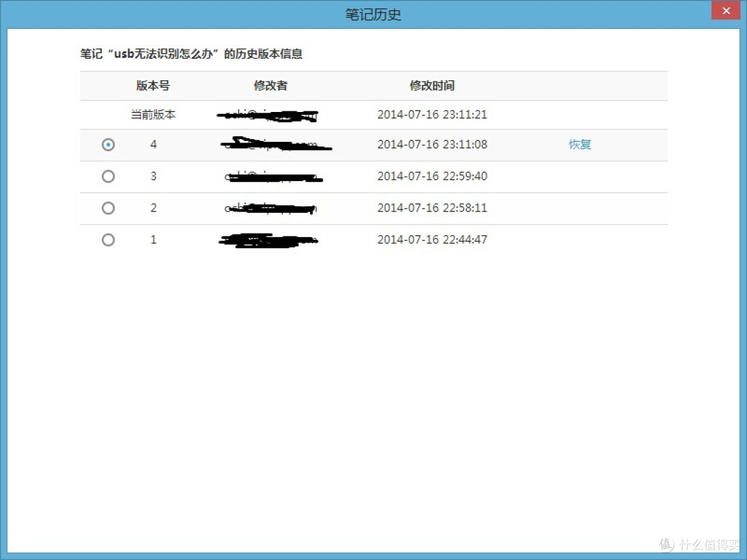Image resolution: width=747 pixels, height=560 pixels.
Task: Click timestamp 2014-07-16 23:11:08
Action: click(x=432, y=144)
